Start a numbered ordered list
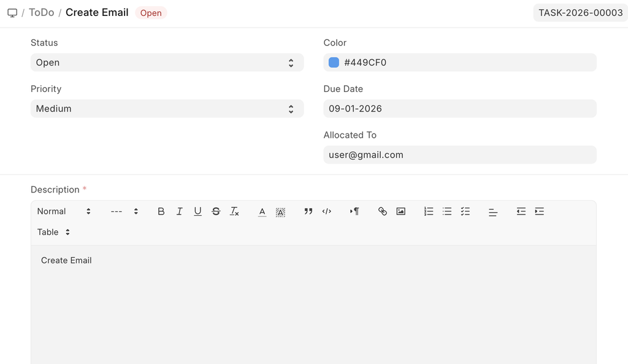 [429, 211]
